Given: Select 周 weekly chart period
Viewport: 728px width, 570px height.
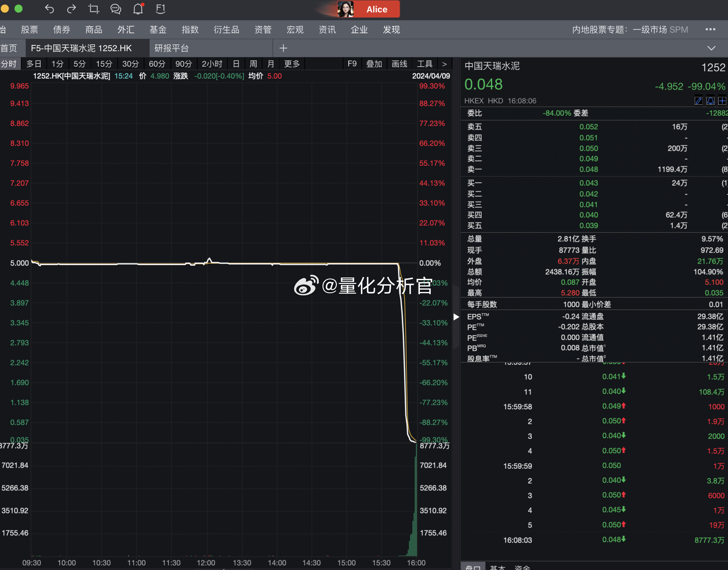Looking at the screenshot, I should [x=253, y=64].
